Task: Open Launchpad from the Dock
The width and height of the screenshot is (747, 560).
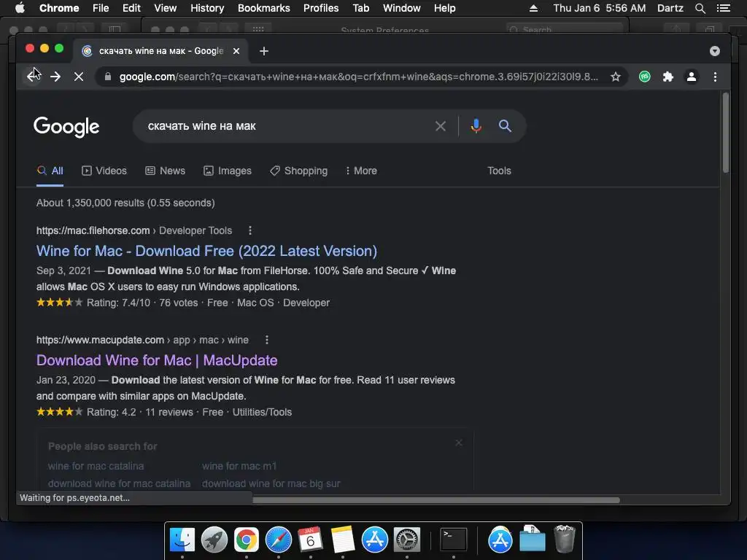Action: (x=214, y=540)
